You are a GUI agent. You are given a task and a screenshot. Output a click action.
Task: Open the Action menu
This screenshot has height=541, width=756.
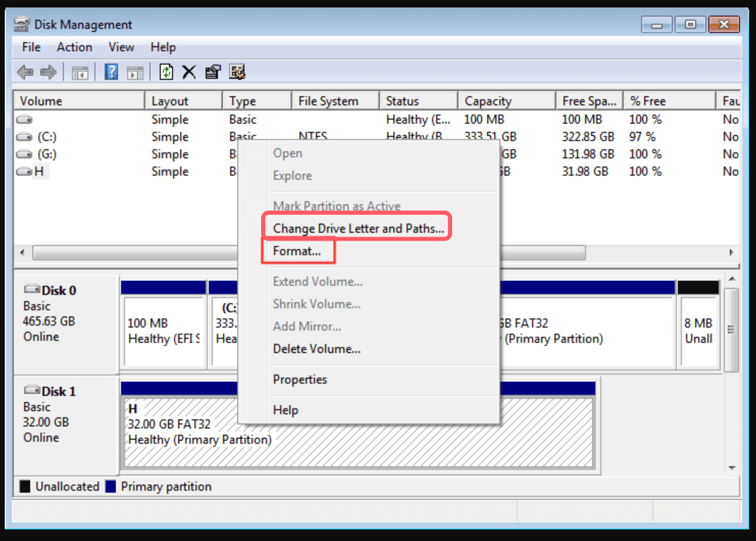(x=74, y=47)
